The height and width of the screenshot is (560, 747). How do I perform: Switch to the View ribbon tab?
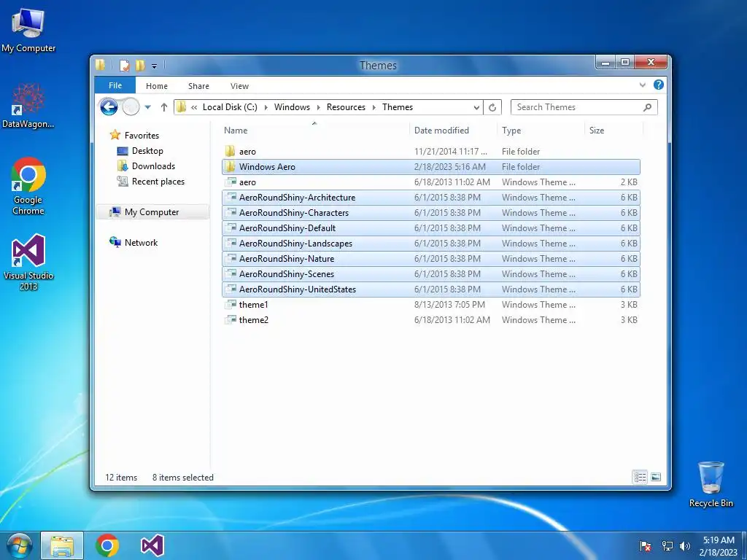pyautogui.click(x=239, y=86)
